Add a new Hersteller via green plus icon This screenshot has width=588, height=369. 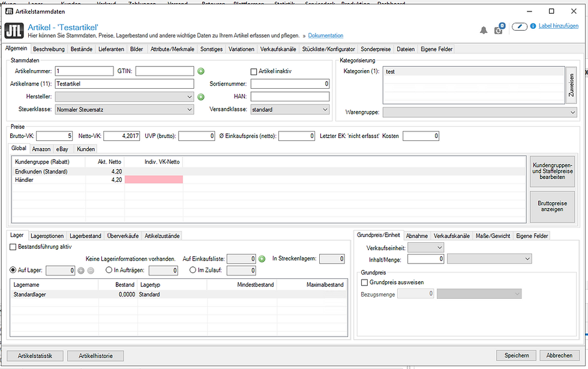pos(201,97)
